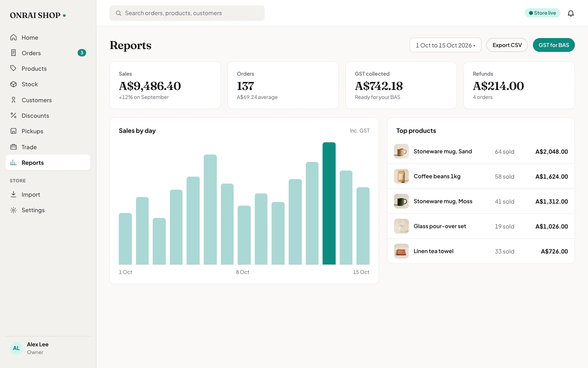Click the Pickups storefront icon
The height and width of the screenshot is (368, 588).
tap(13, 131)
